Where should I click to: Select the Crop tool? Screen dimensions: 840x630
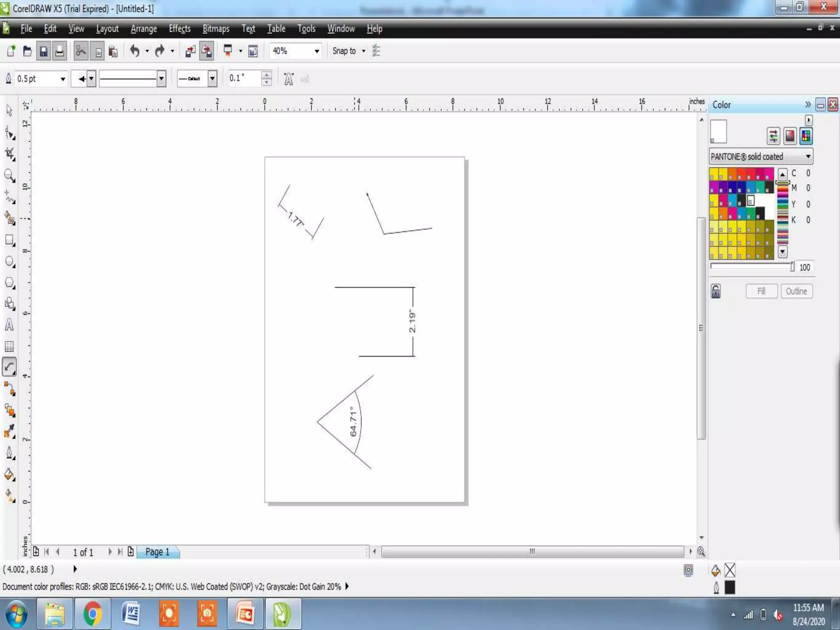(10, 154)
